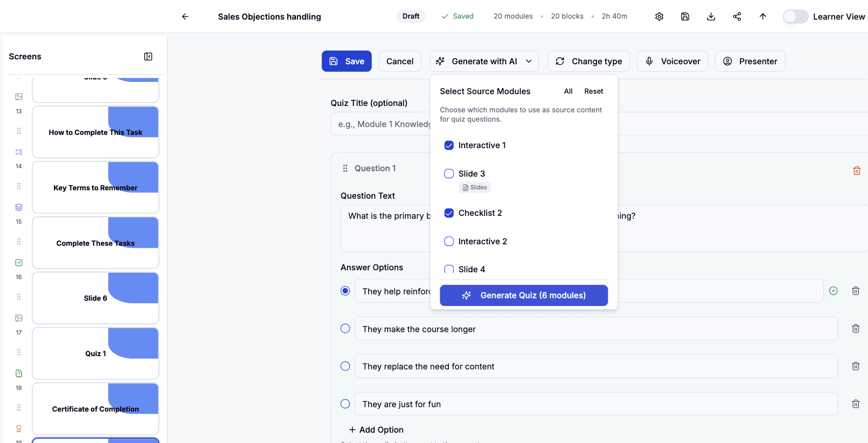Collapse the Screens panel

click(148, 56)
